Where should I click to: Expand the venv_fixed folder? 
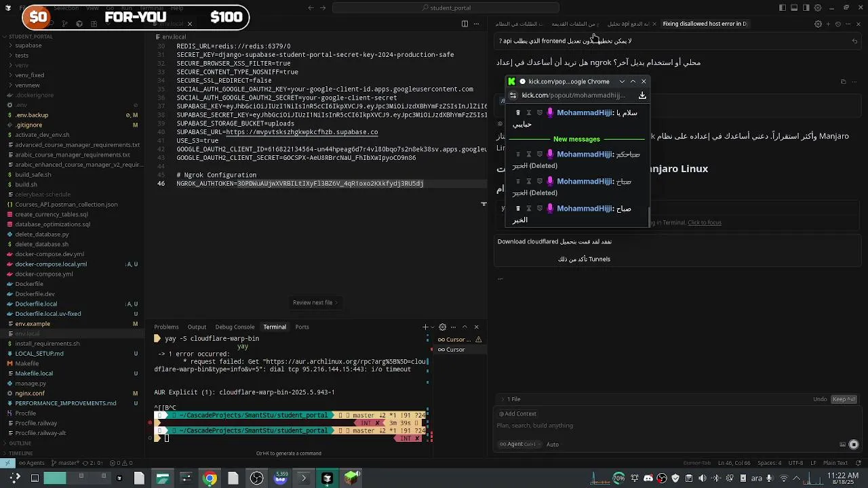click(29, 75)
